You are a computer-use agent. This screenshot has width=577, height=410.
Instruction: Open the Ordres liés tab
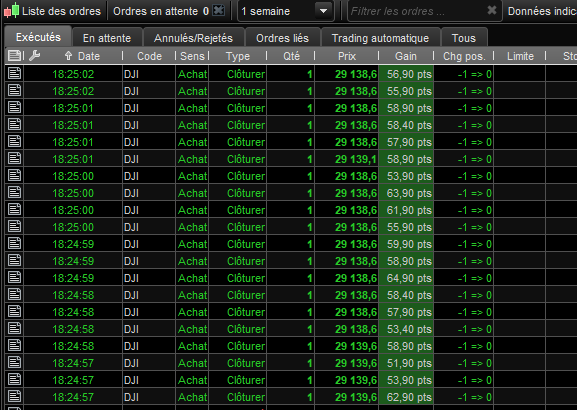click(283, 38)
